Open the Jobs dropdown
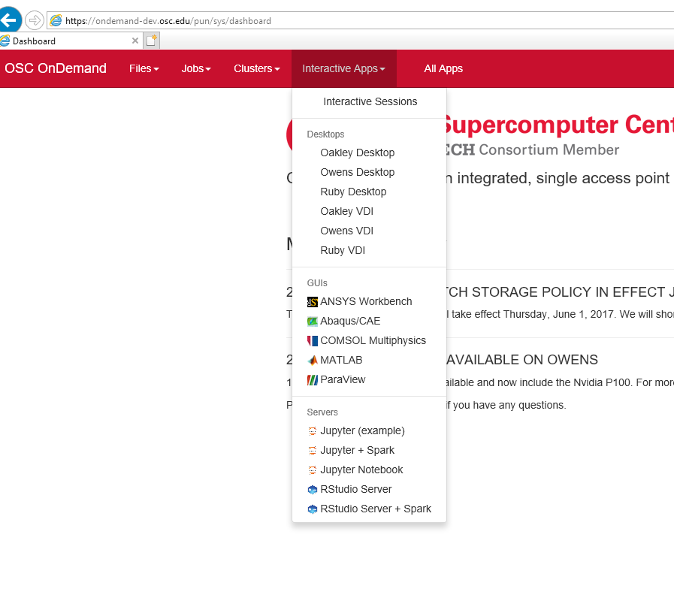This screenshot has height=616, width=674. (x=195, y=68)
